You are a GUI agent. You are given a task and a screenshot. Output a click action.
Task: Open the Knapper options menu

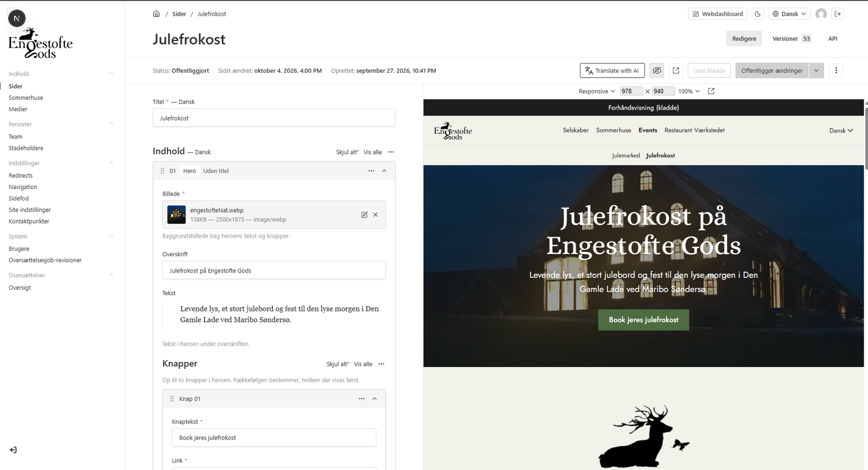pyautogui.click(x=381, y=364)
